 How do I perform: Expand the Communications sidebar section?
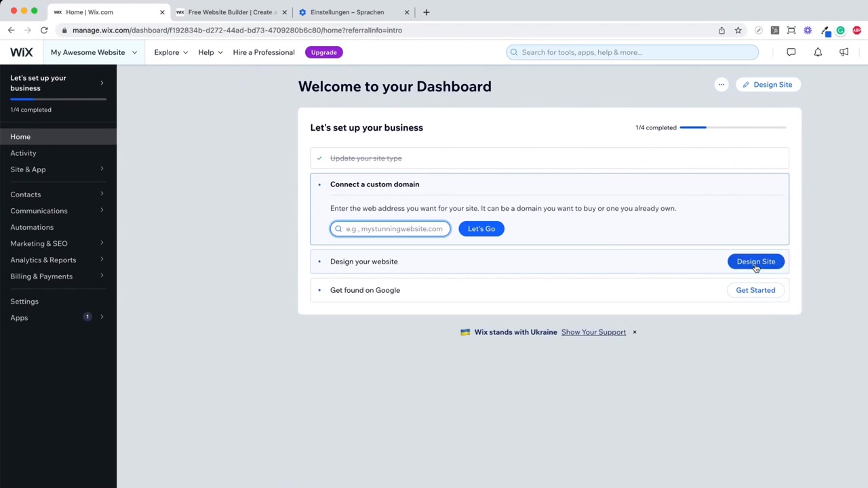pyautogui.click(x=102, y=210)
